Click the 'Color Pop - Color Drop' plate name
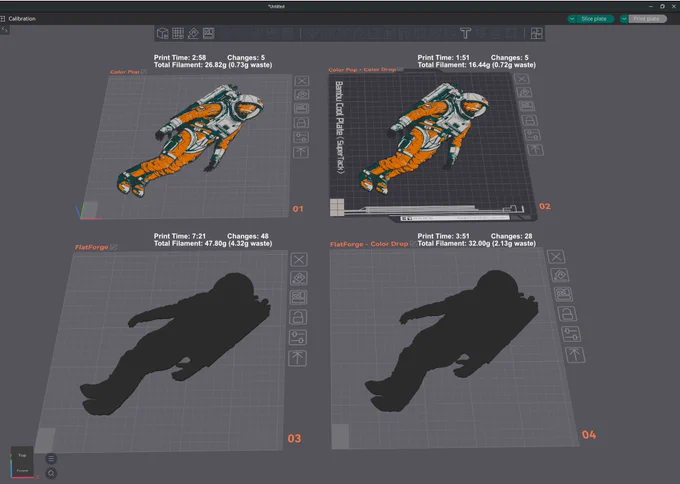 click(x=362, y=69)
